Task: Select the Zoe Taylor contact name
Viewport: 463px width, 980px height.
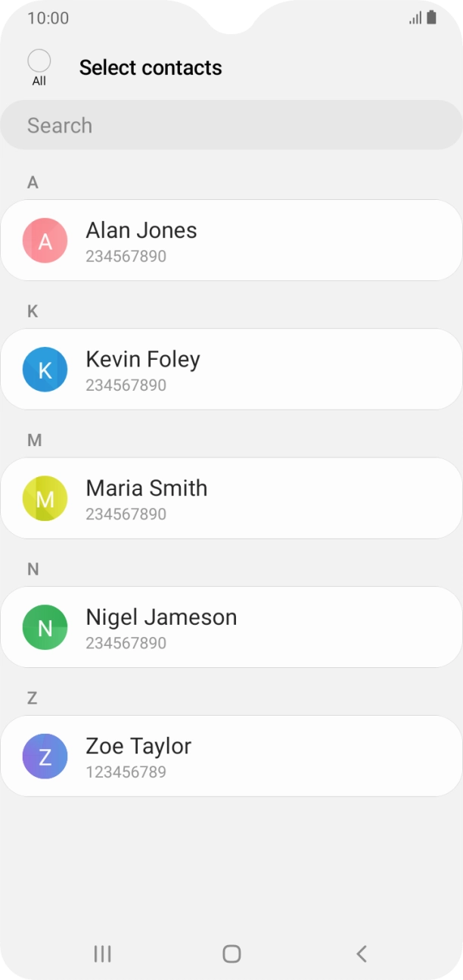Action: (x=138, y=746)
